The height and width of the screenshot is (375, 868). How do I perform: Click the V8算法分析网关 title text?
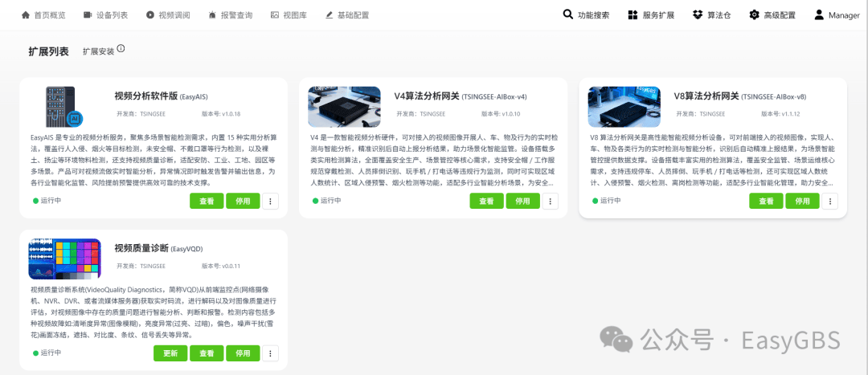point(706,96)
